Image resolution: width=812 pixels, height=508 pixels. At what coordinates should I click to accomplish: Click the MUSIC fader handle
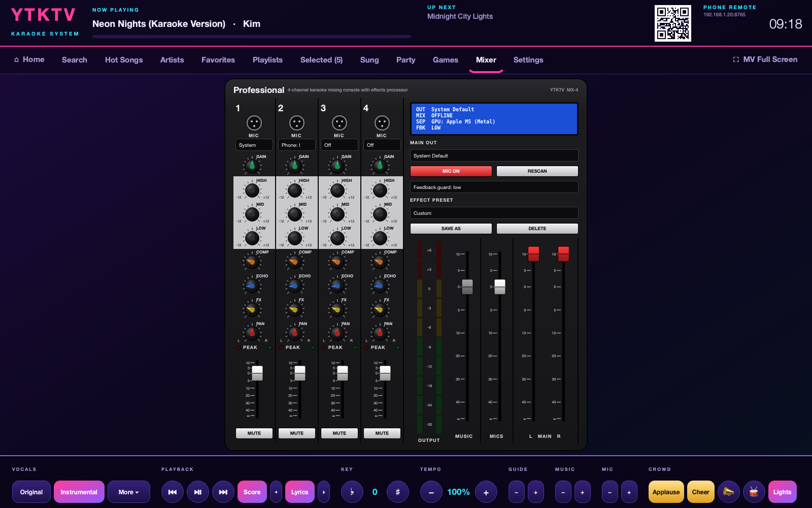pyautogui.click(x=467, y=287)
